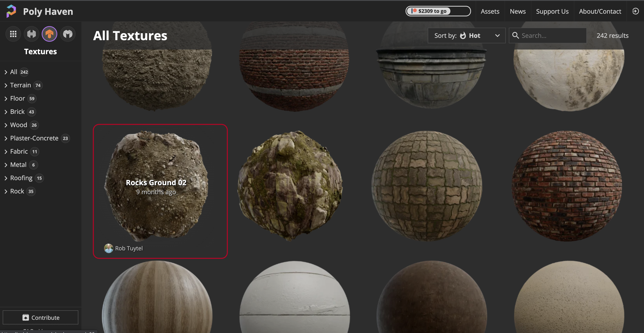Focus the Search text field
The height and width of the screenshot is (333, 644).
pos(552,35)
